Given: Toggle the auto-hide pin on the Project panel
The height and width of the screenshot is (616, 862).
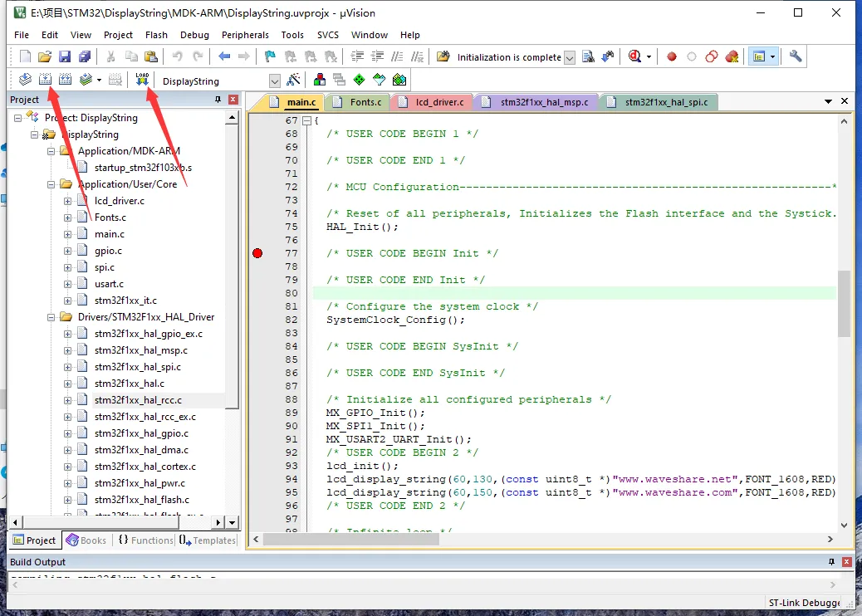Looking at the screenshot, I should pyautogui.click(x=218, y=100).
